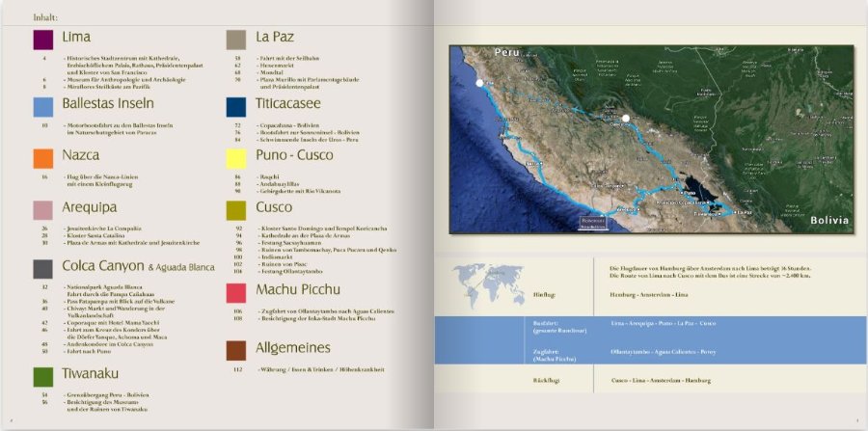This screenshot has width=868, height=431.
Task: Open the Puno - Cusco chapter heading
Action: [294, 155]
